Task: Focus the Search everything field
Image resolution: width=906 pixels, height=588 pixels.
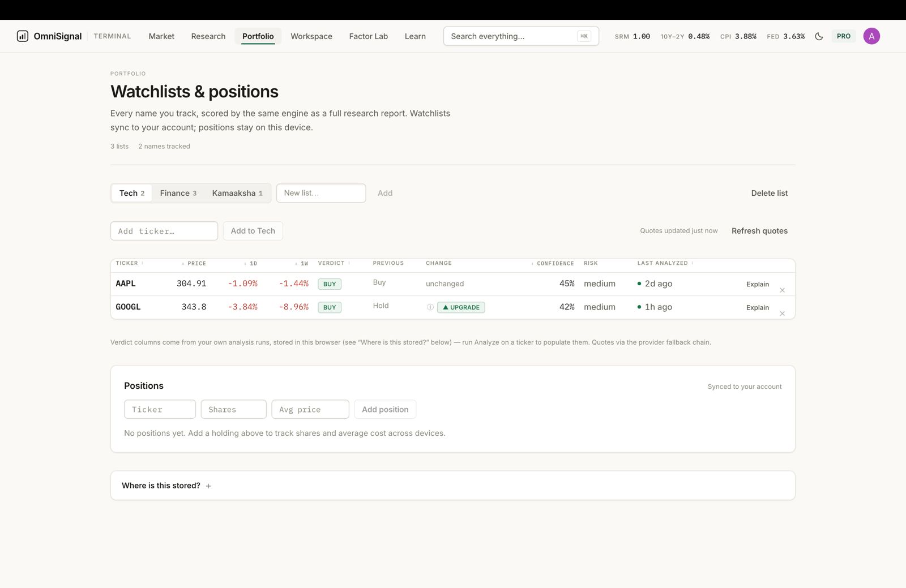Action: [521, 36]
